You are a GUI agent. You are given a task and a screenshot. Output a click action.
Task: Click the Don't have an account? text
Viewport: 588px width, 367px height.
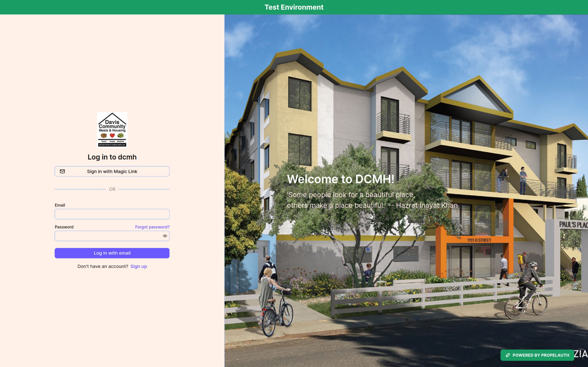pyautogui.click(x=103, y=266)
